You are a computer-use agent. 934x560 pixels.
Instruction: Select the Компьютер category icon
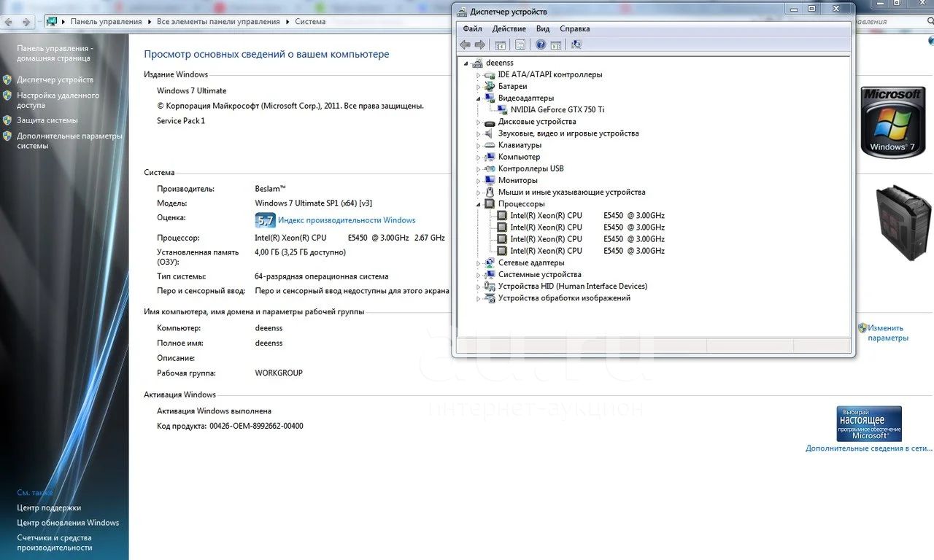(x=490, y=157)
